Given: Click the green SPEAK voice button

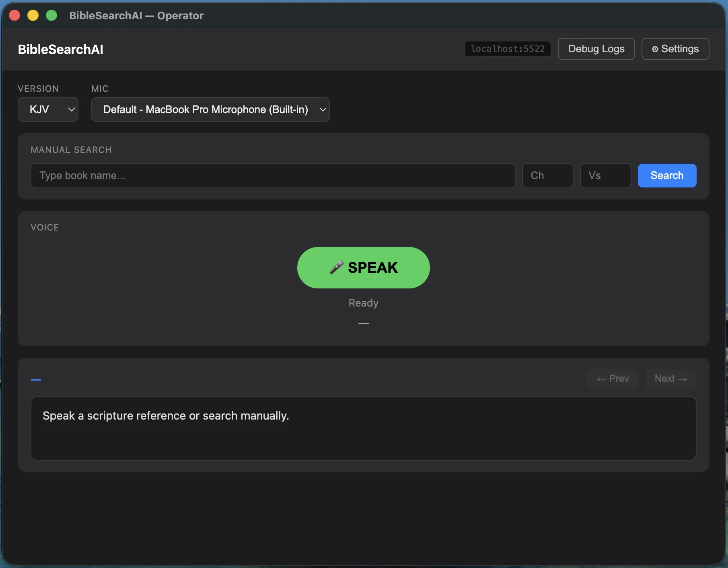Looking at the screenshot, I should point(363,268).
